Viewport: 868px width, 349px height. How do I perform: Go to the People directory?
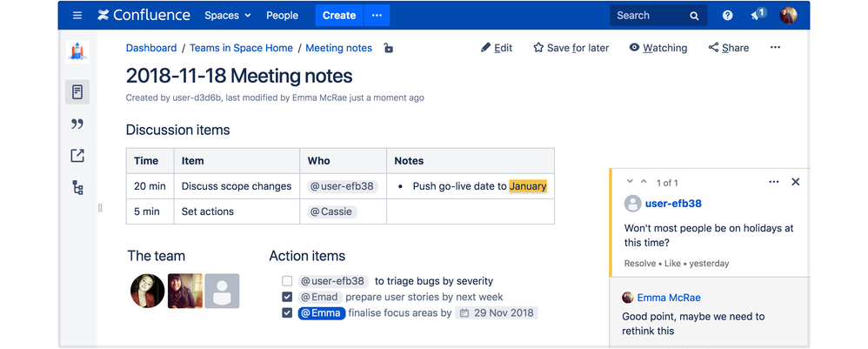point(283,16)
